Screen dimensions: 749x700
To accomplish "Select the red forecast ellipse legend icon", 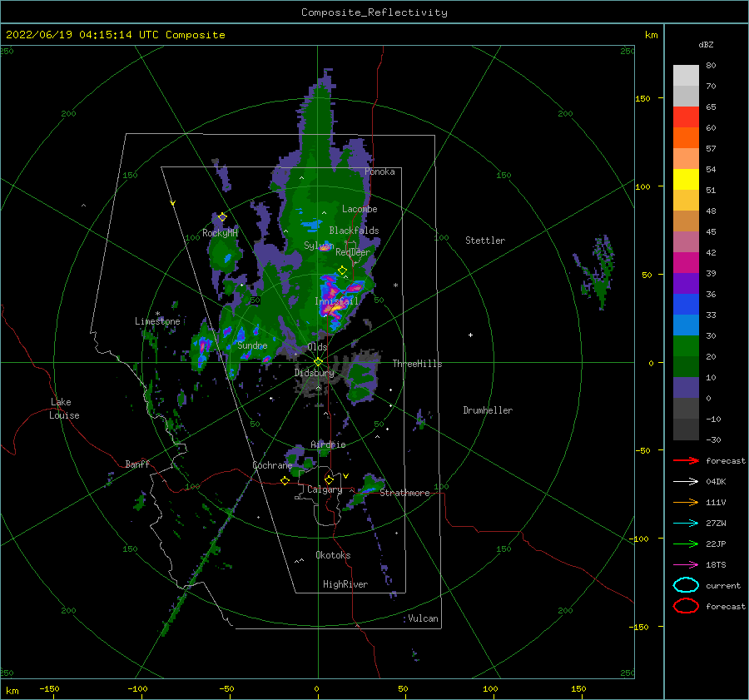I will [686, 606].
